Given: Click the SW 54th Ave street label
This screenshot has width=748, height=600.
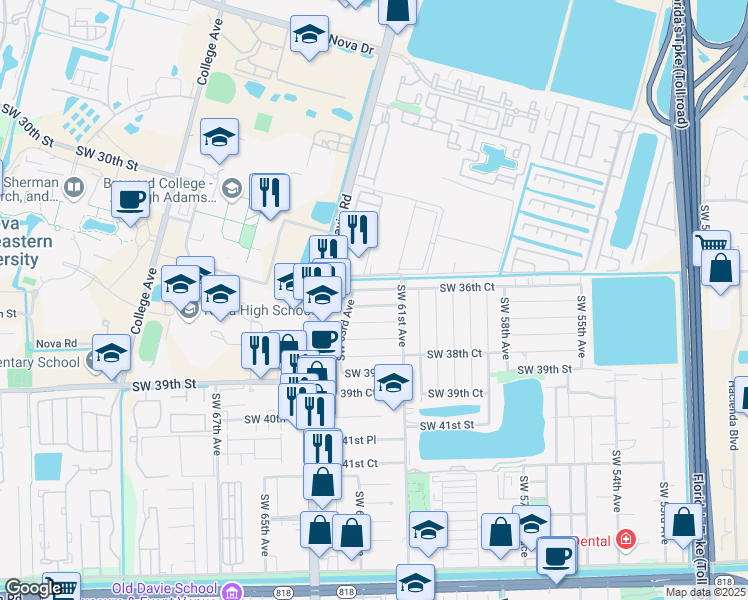Looking at the screenshot, I should tap(616, 481).
